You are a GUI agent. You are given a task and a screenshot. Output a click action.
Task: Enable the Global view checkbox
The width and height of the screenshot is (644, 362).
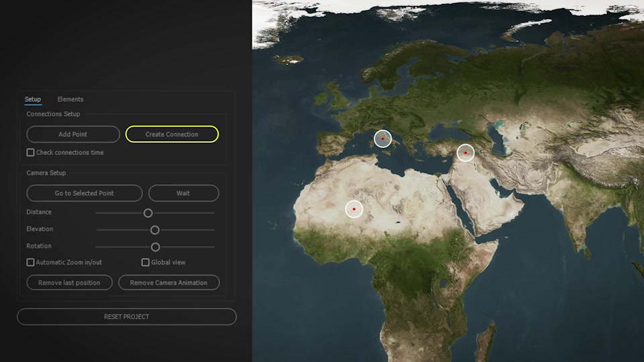point(146,262)
